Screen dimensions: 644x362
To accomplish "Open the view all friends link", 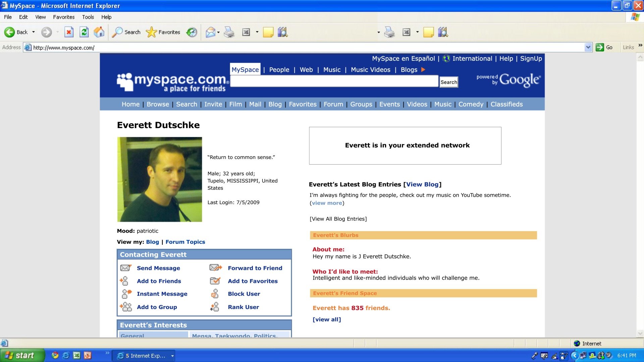I will click(327, 319).
